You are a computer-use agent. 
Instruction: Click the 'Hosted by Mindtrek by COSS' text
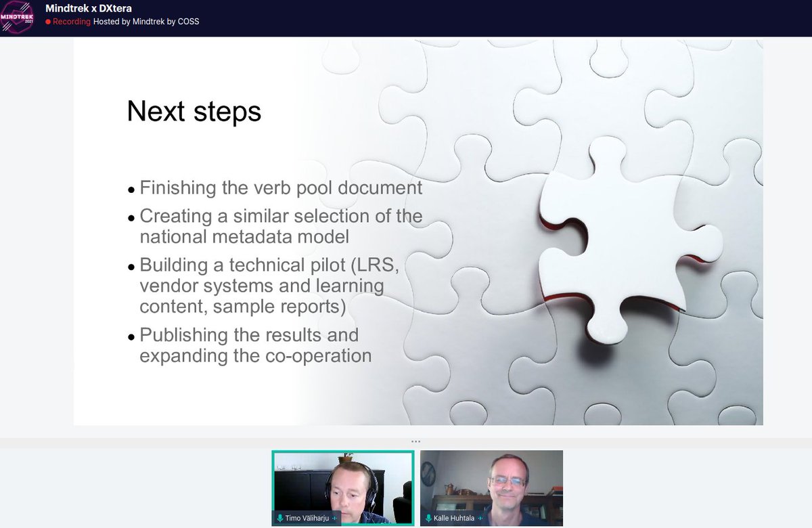click(146, 22)
